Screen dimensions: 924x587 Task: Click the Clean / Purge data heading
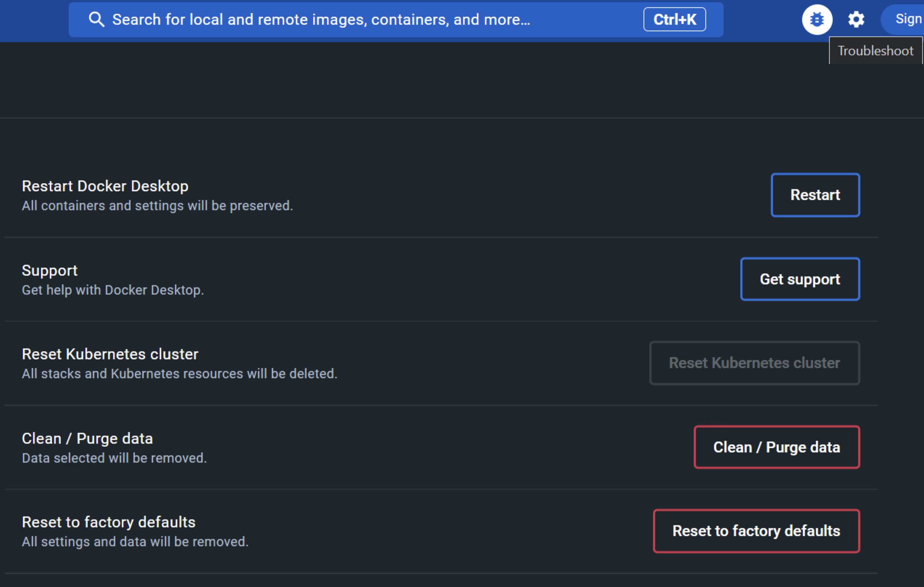coord(87,439)
